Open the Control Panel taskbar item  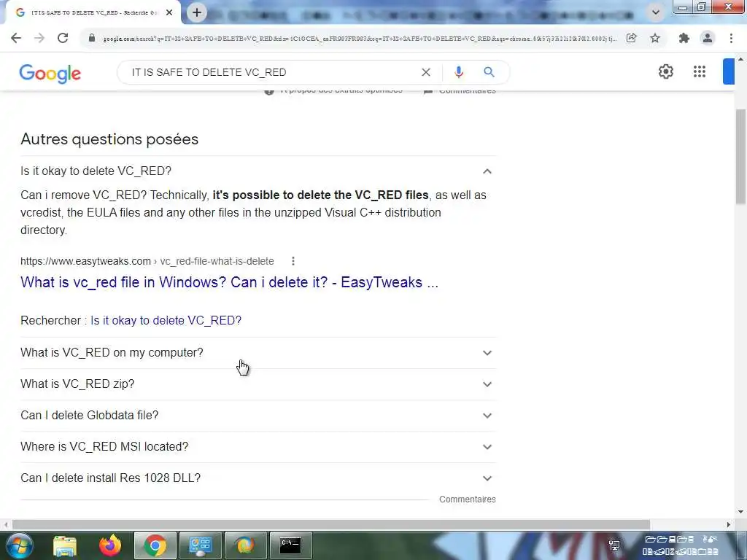tap(200, 545)
